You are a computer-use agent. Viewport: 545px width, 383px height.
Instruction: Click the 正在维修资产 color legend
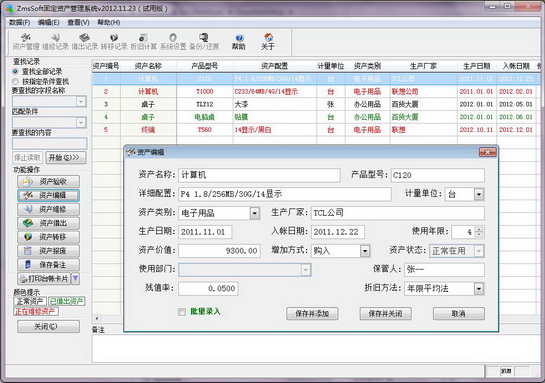[36, 311]
